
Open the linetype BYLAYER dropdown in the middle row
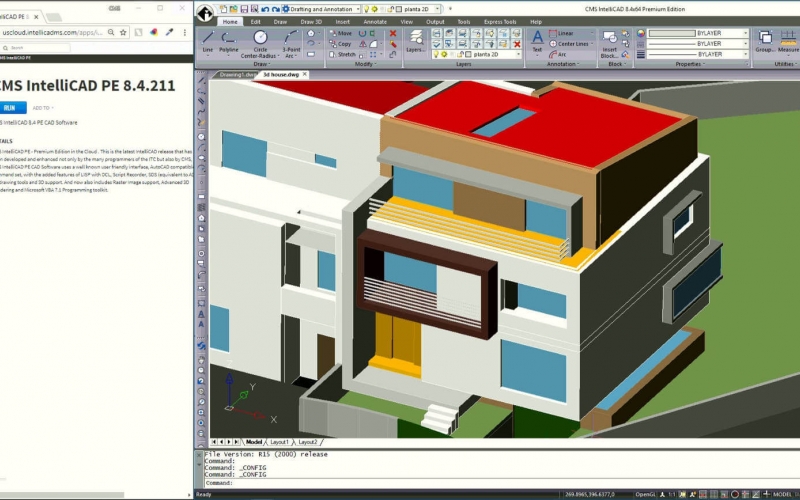coord(745,43)
